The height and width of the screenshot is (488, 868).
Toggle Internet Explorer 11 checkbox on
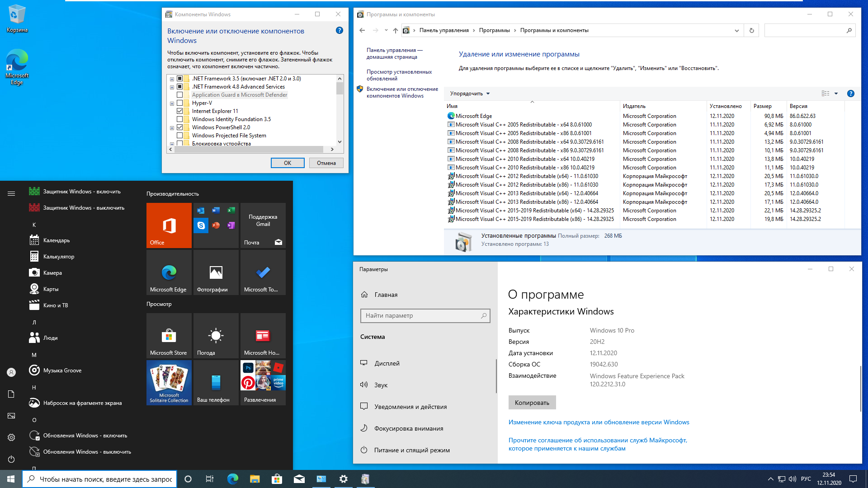click(x=179, y=111)
